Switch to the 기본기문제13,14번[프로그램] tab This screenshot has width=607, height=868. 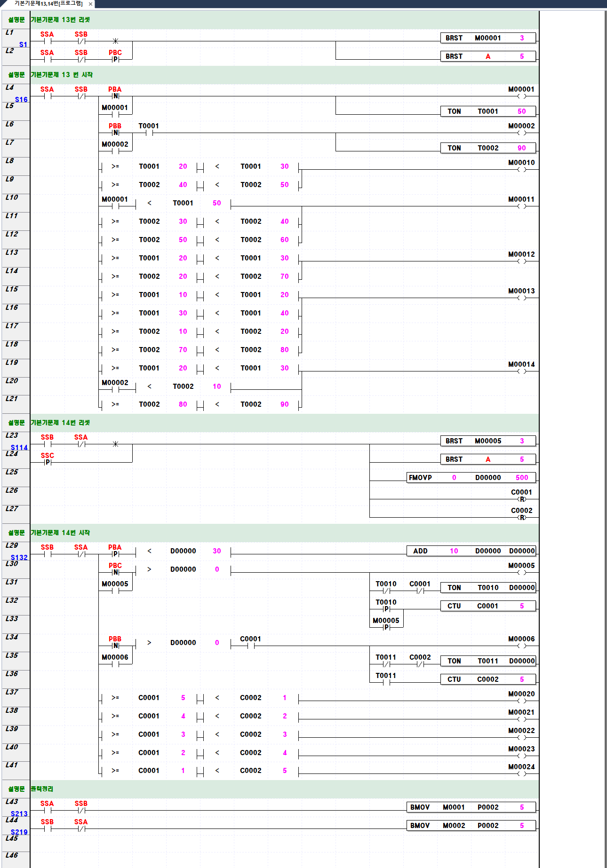[x=48, y=4]
